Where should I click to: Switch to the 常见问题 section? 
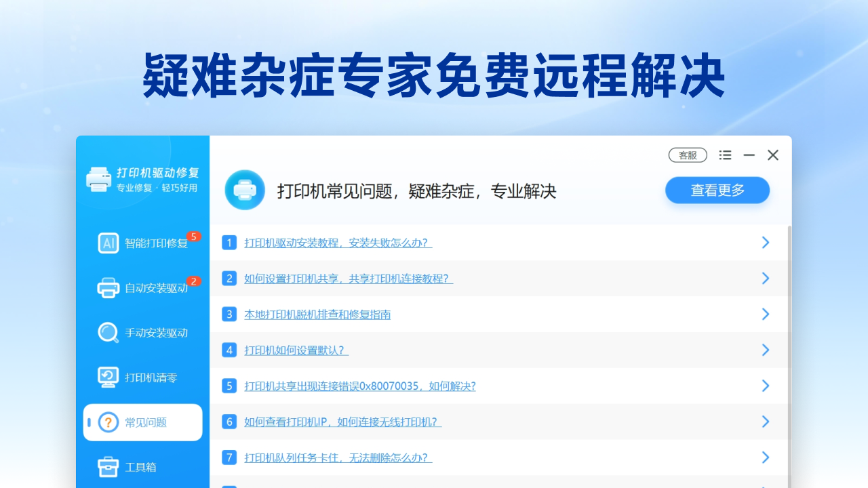click(x=142, y=422)
